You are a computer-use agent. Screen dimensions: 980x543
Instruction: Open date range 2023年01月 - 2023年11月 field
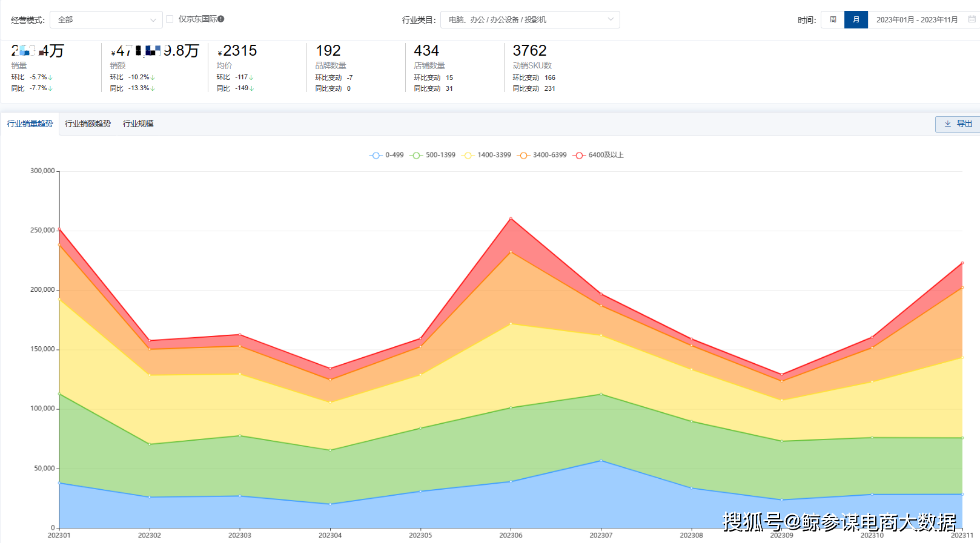coord(923,20)
